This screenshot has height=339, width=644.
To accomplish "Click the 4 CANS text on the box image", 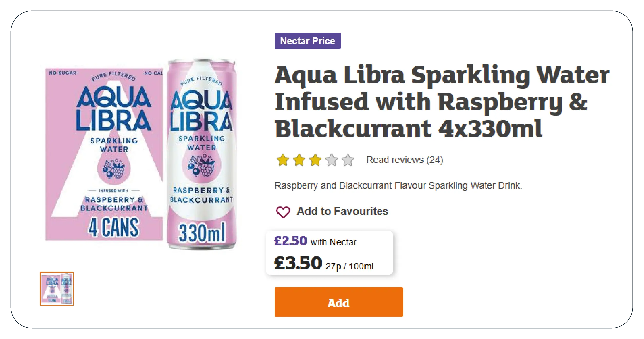I will pos(113,228).
